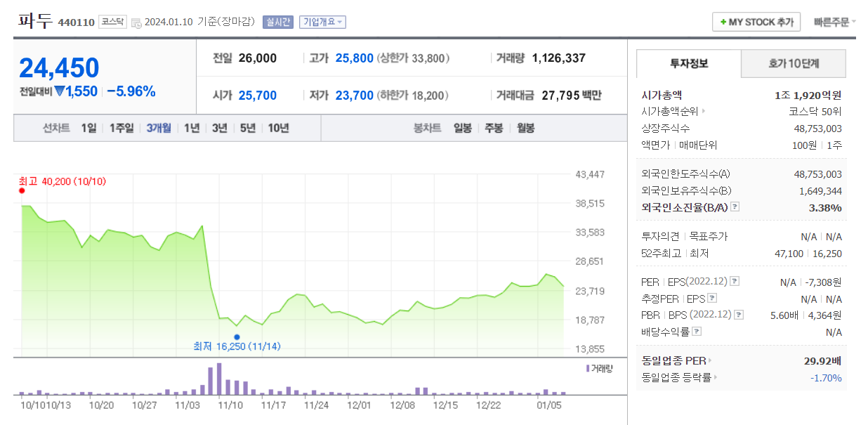Viewport: 868px width, 425px height.
Task: Click help icon next to 외국인소진율(B/A)
Action: point(735,207)
